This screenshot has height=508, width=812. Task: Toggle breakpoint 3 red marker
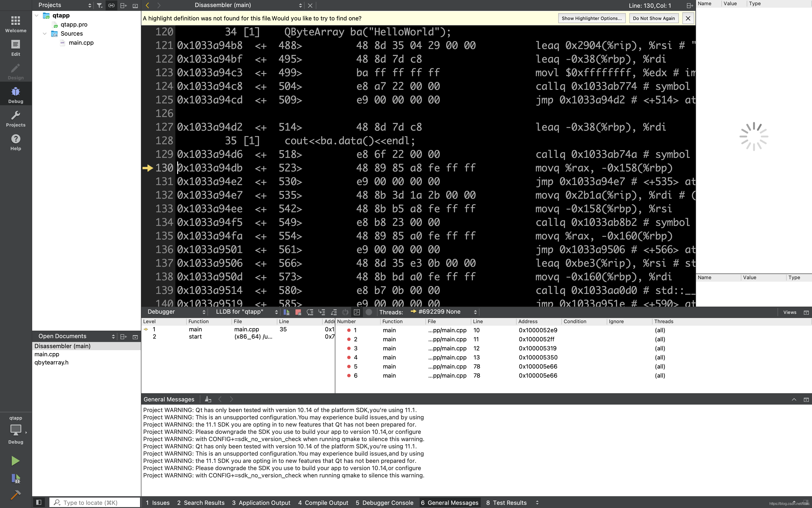point(349,348)
